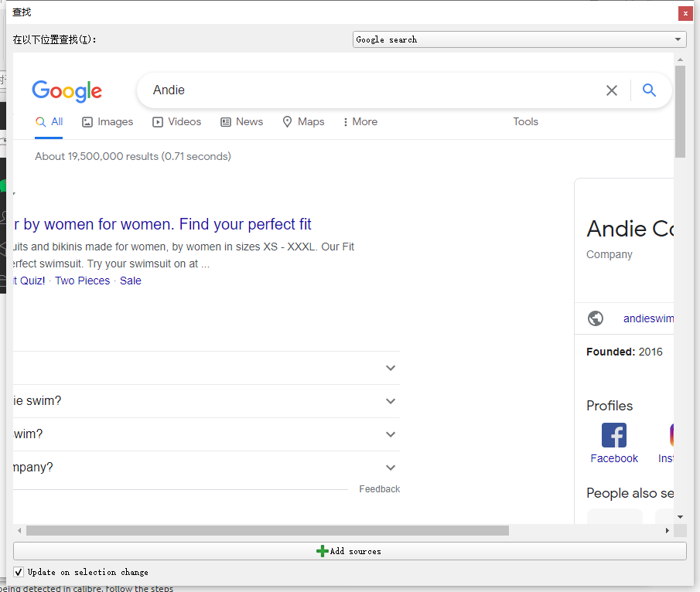Click the Maps pin icon

pyautogui.click(x=288, y=122)
